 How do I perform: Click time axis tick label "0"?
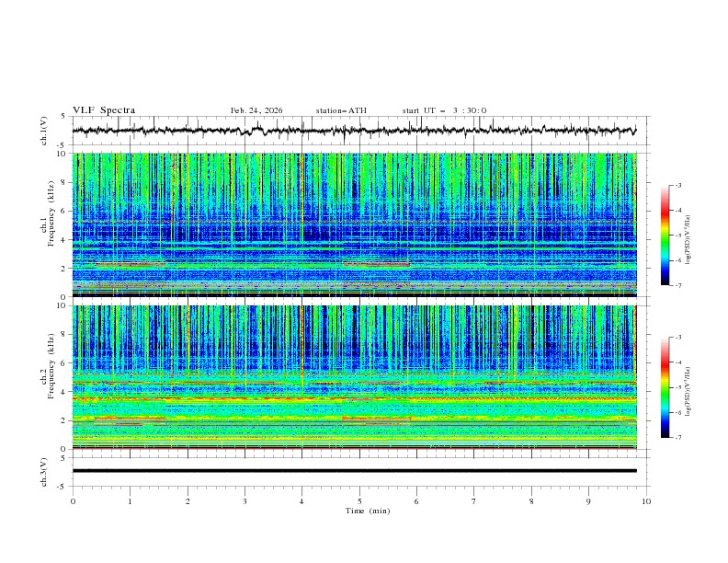(x=73, y=501)
